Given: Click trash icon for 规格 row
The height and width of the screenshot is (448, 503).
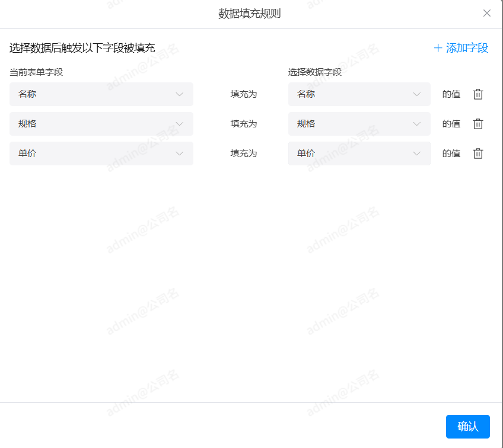Looking at the screenshot, I should (478, 124).
